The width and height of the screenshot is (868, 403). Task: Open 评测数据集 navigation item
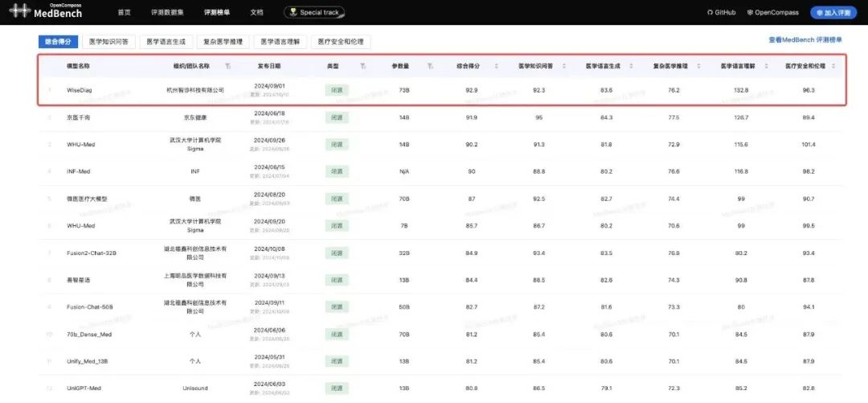(167, 12)
